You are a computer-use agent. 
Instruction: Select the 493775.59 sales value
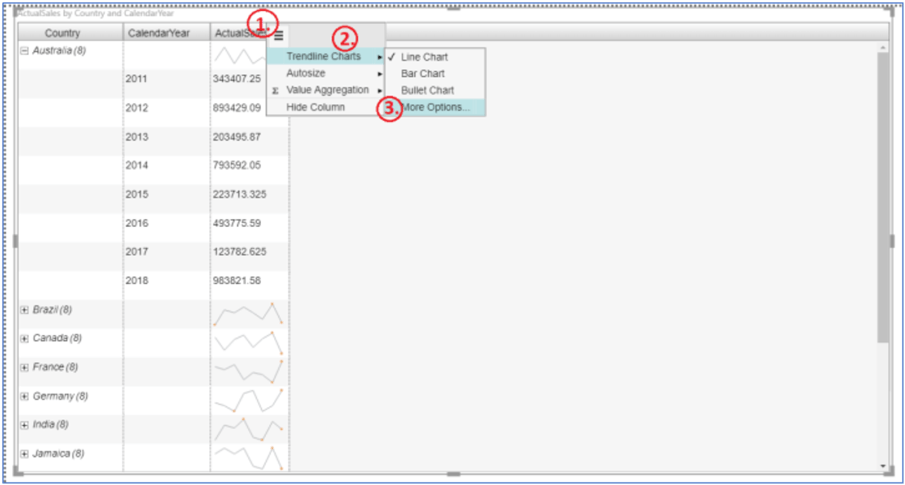[x=237, y=223]
